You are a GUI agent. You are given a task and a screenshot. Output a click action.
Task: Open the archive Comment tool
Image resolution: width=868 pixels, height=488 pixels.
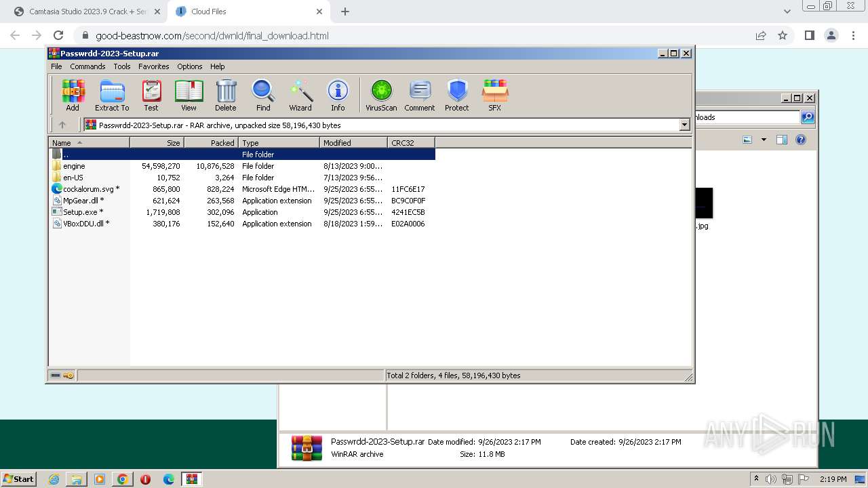pyautogui.click(x=420, y=95)
